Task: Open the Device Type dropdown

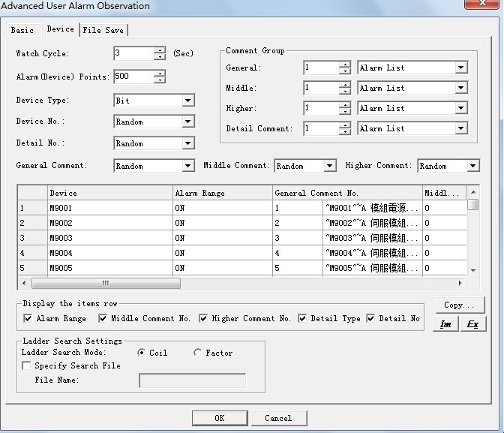Action: click(187, 101)
